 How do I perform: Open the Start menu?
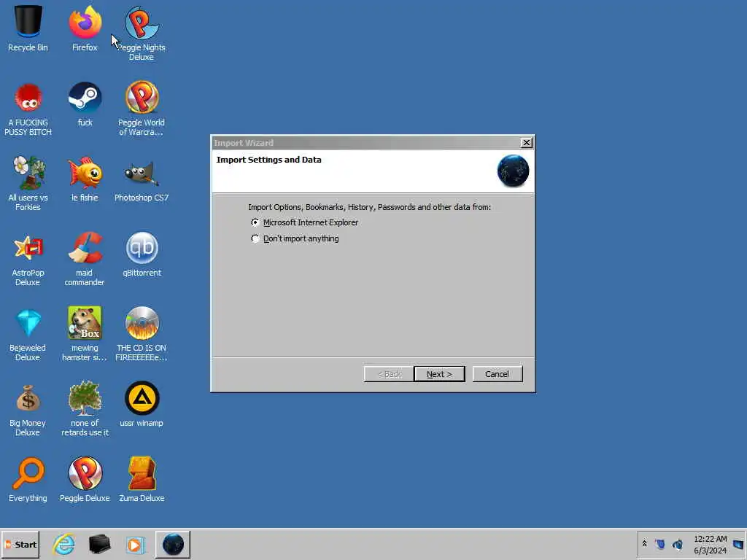point(20,544)
